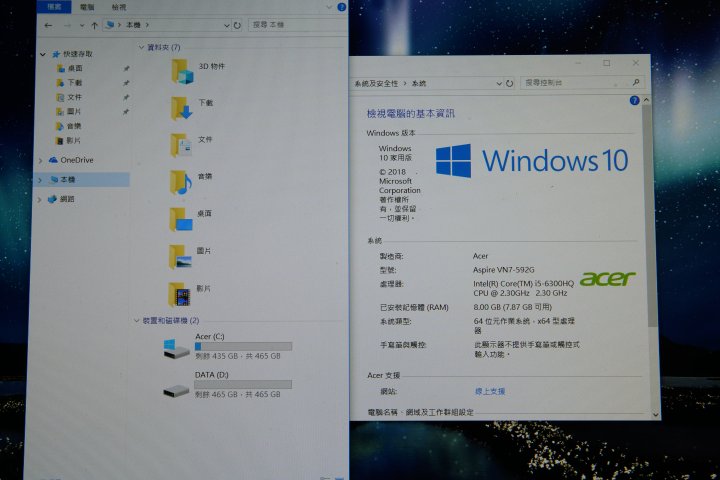720x480 pixels.
Task: Click scroll up arrow in System window
Action: pos(647,100)
